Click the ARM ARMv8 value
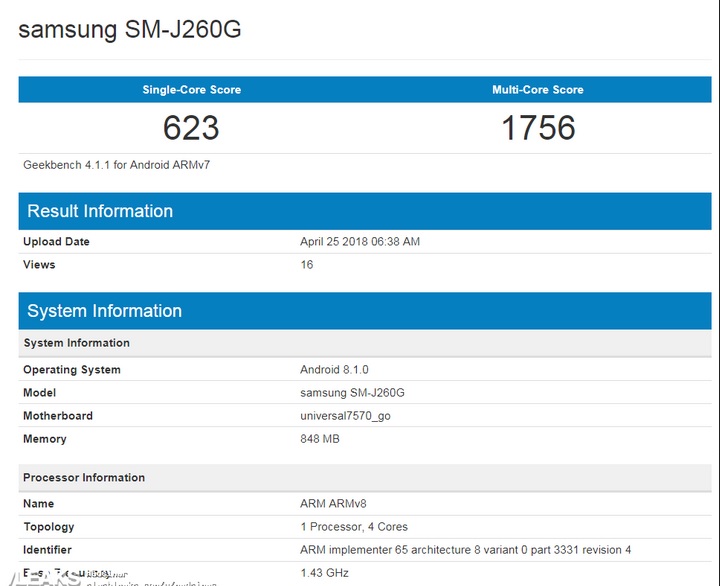 click(x=333, y=504)
